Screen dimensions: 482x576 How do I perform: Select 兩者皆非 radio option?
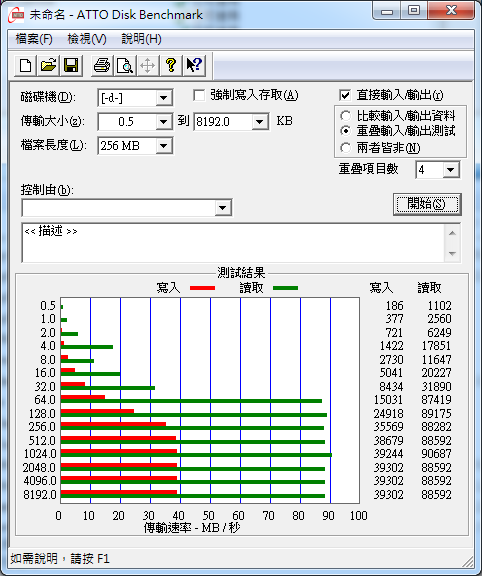coord(345,148)
